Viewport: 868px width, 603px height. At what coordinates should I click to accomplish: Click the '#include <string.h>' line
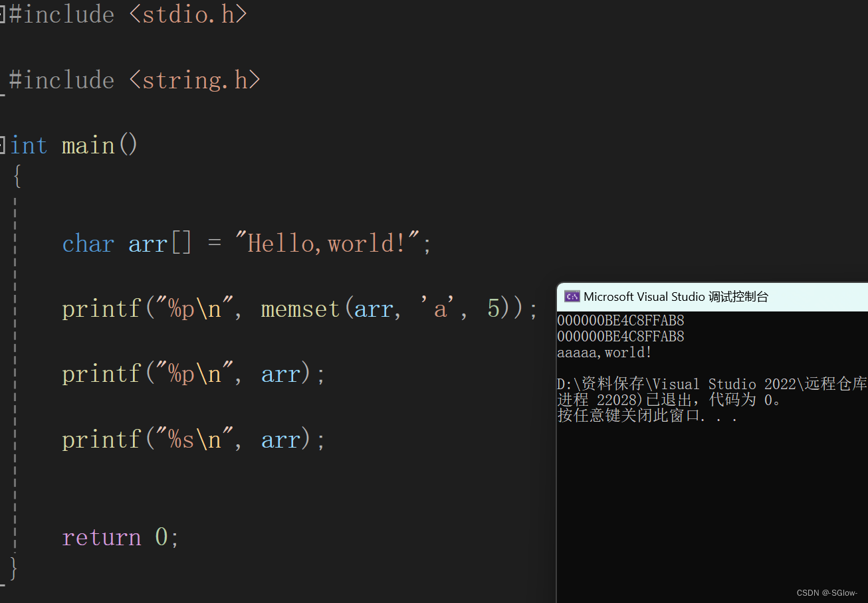coord(135,80)
